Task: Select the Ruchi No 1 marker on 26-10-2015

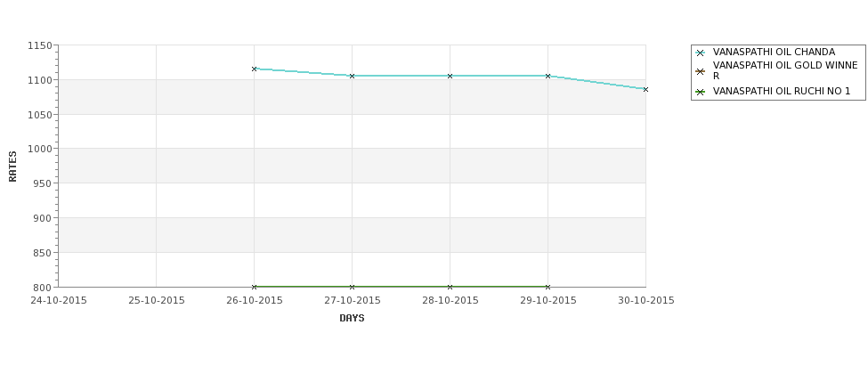Action: click(254, 287)
